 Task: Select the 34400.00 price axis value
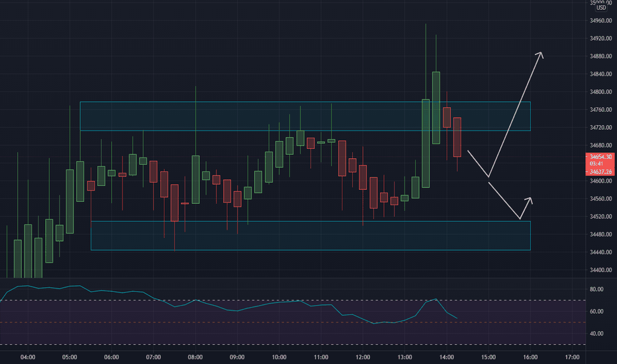point(600,270)
